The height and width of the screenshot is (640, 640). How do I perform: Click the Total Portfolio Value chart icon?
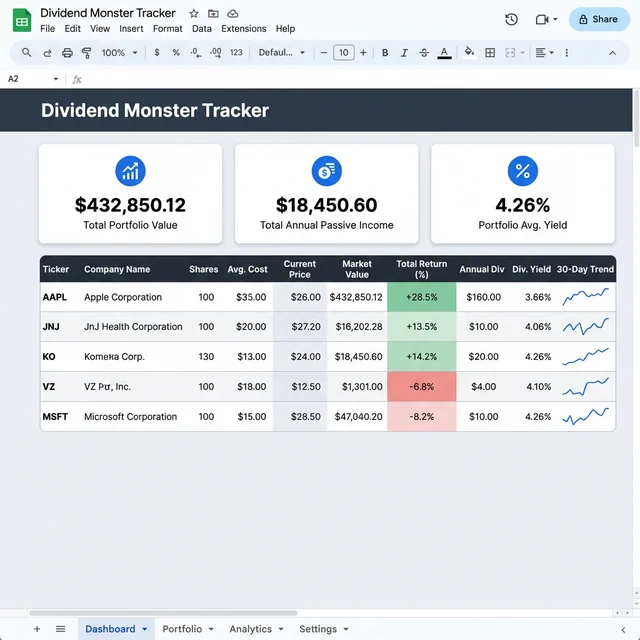[130, 171]
